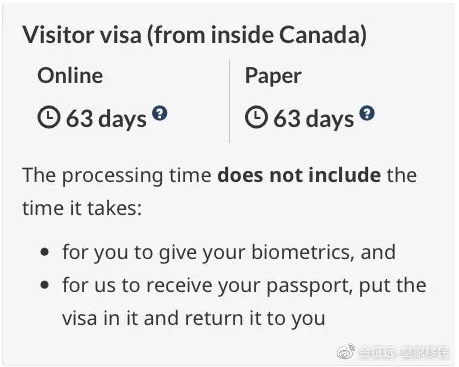Click the clock icon under Paper
Screen dimensions: 459x367
(x=256, y=118)
